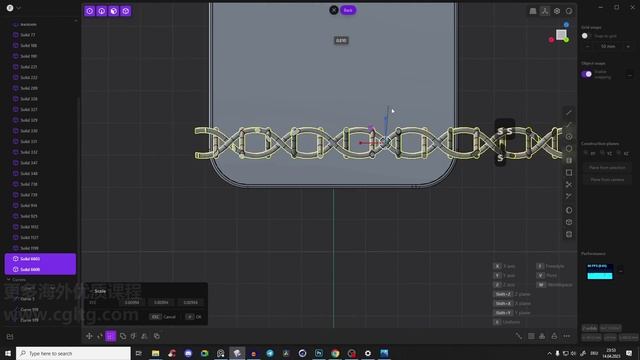Open viewport overlay circle icon

(x=569, y=11)
